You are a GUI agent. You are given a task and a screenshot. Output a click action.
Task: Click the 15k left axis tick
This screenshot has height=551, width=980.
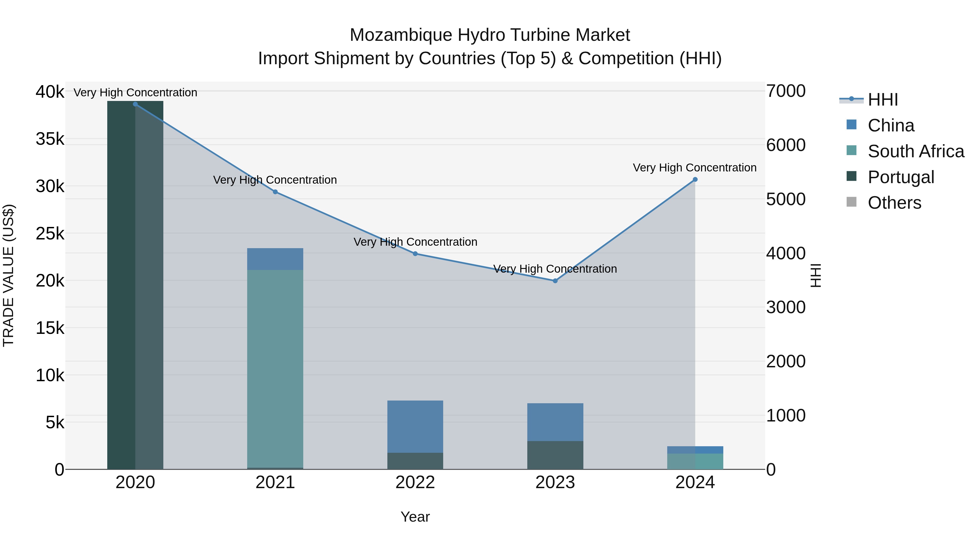(50, 328)
